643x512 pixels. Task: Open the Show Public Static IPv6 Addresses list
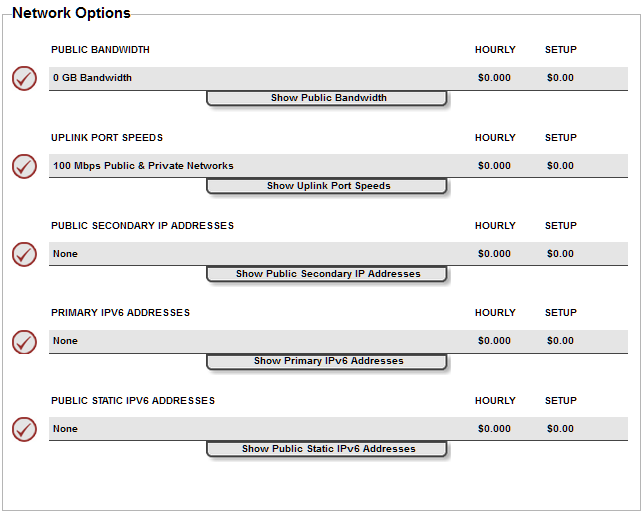(x=326, y=449)
